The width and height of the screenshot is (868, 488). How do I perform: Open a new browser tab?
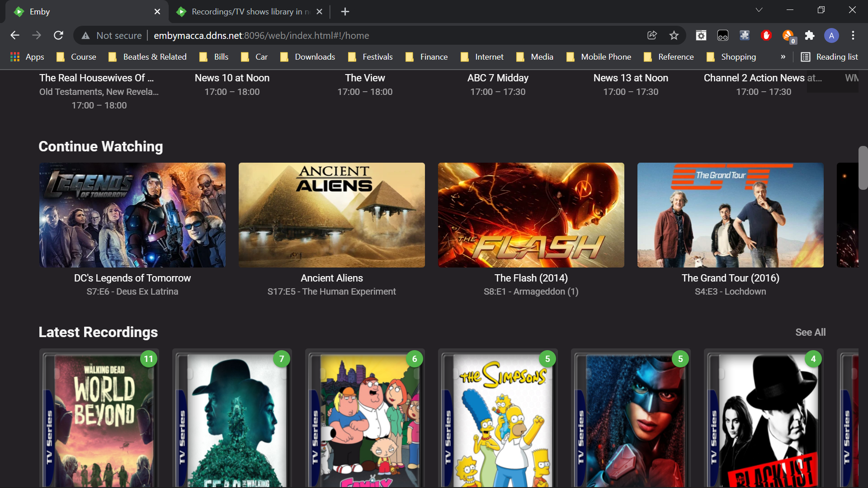[x=345, y=12]
